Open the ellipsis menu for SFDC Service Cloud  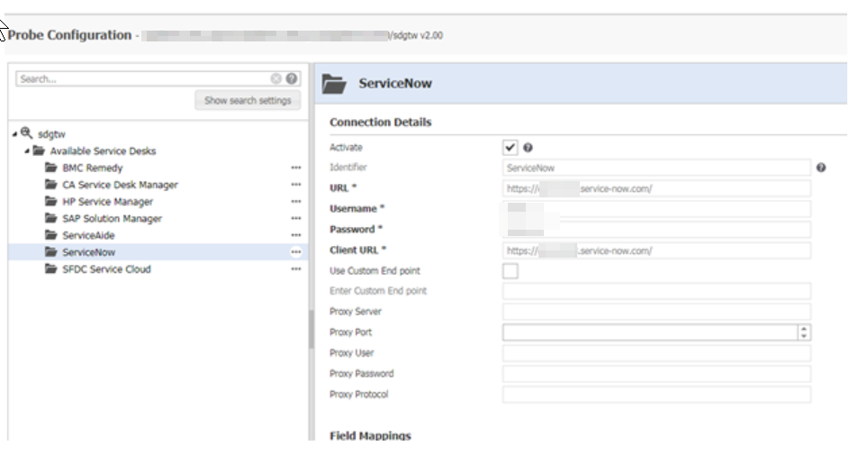295,269
